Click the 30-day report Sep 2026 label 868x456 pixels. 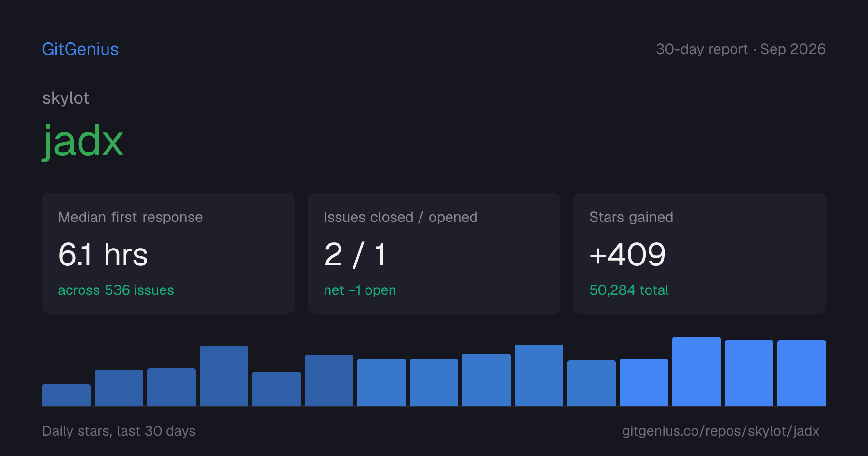(741, 49)
